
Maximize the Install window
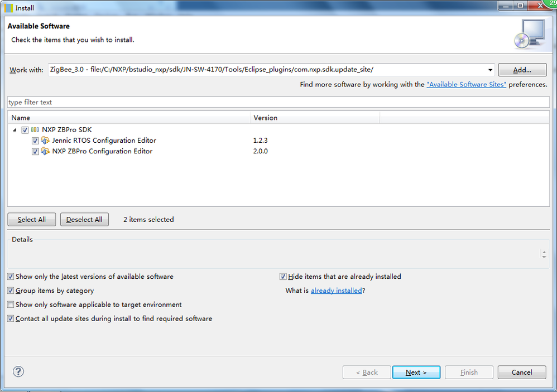[x=520, y=6]
